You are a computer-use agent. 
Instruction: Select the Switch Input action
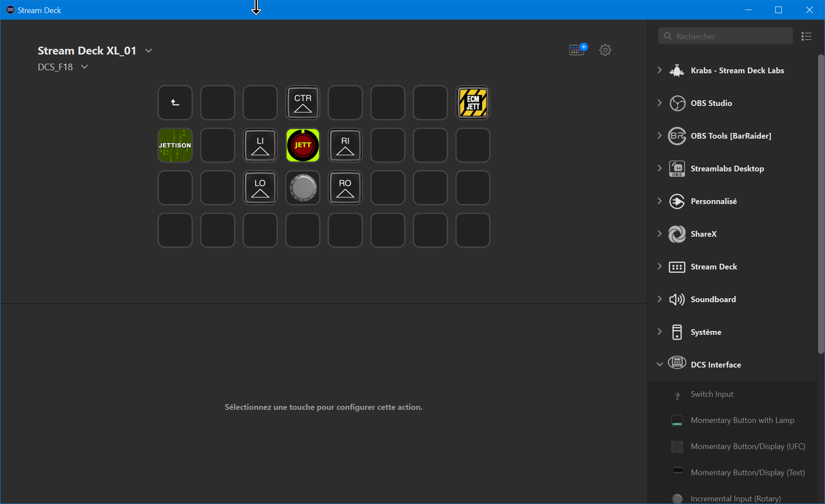pyautogui.click(x=712, y=394)
